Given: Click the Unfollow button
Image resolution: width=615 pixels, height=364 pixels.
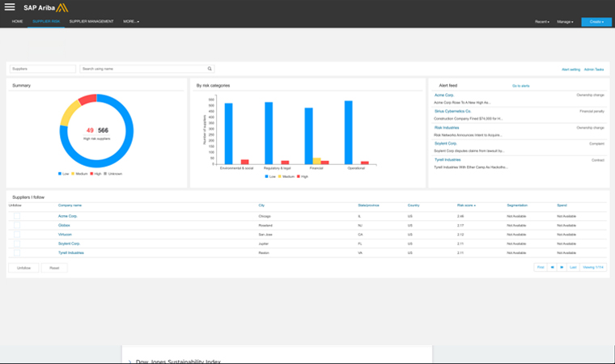Looking at the screenshot, I should 23,268.
